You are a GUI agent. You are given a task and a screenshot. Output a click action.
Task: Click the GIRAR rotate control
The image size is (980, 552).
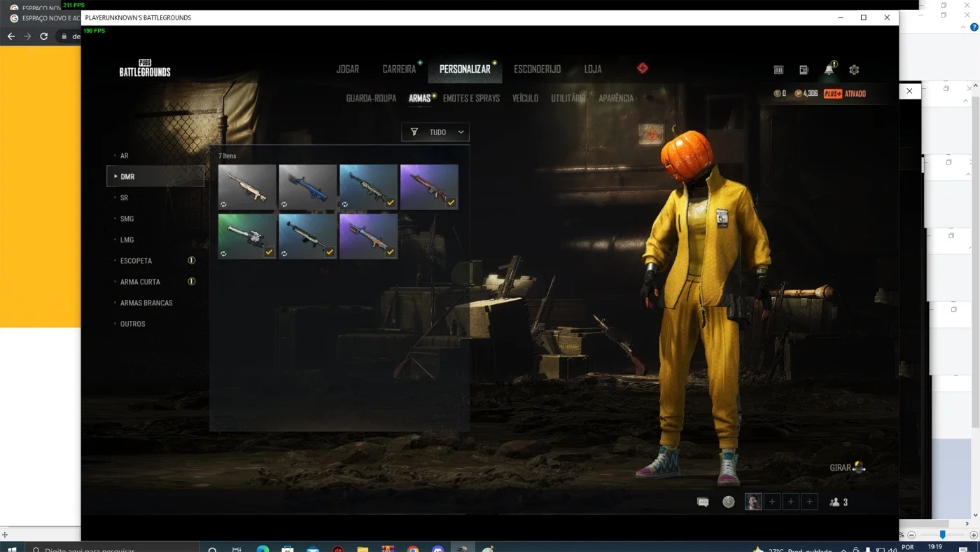(848, 467)
